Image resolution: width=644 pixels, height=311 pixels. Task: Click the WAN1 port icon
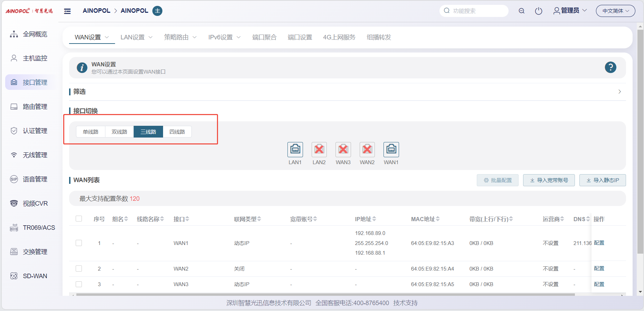[x=391, y=150]
